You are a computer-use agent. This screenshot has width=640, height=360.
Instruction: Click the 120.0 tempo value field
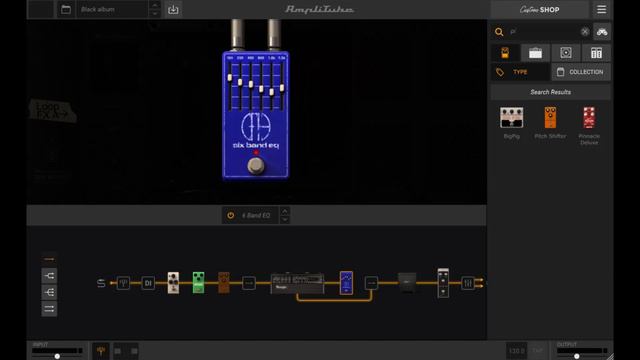(516, 351)
